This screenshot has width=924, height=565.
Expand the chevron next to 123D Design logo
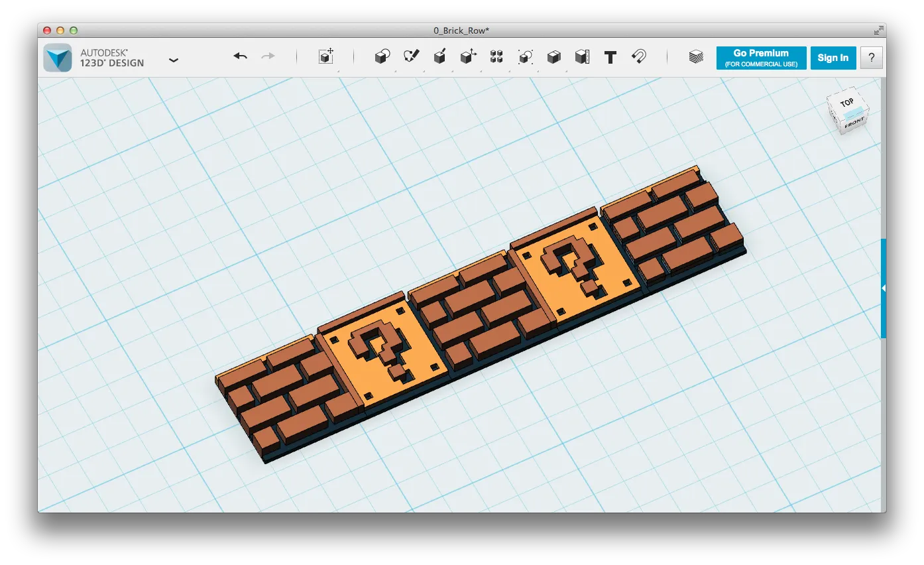coord(174,60)
